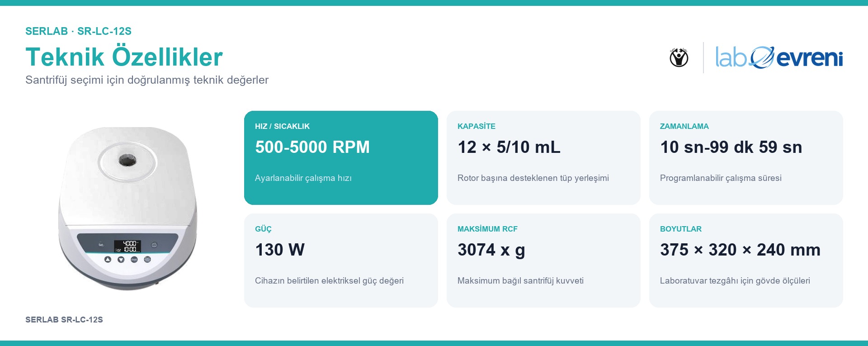Click the Teknik Özellikler heading
The image size is (868, 346).
pos(124,57)
